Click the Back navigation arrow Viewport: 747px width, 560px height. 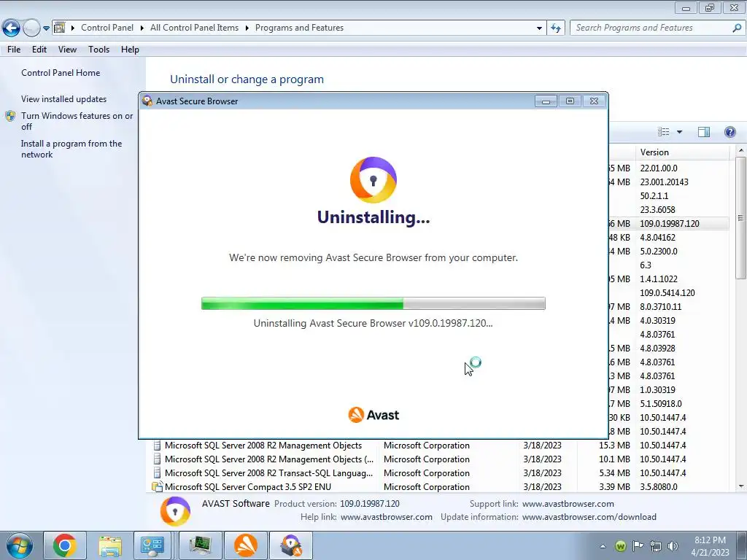[12, 28]
